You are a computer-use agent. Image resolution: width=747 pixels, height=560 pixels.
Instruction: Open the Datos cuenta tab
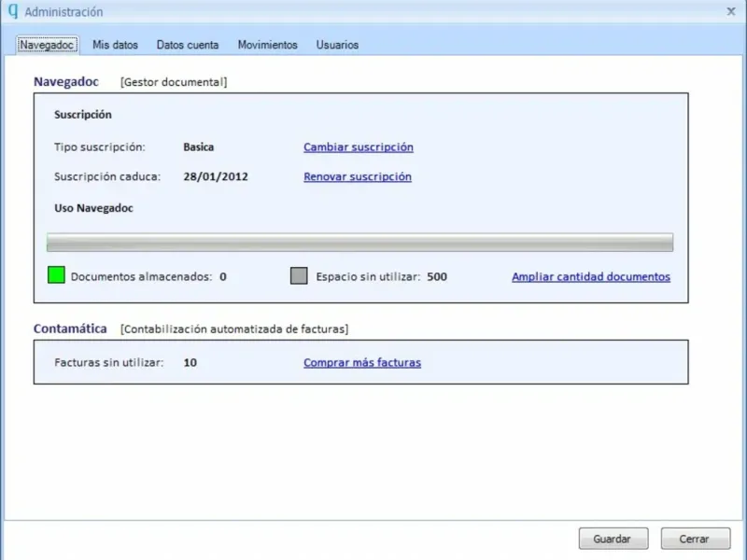click(188, 45)
